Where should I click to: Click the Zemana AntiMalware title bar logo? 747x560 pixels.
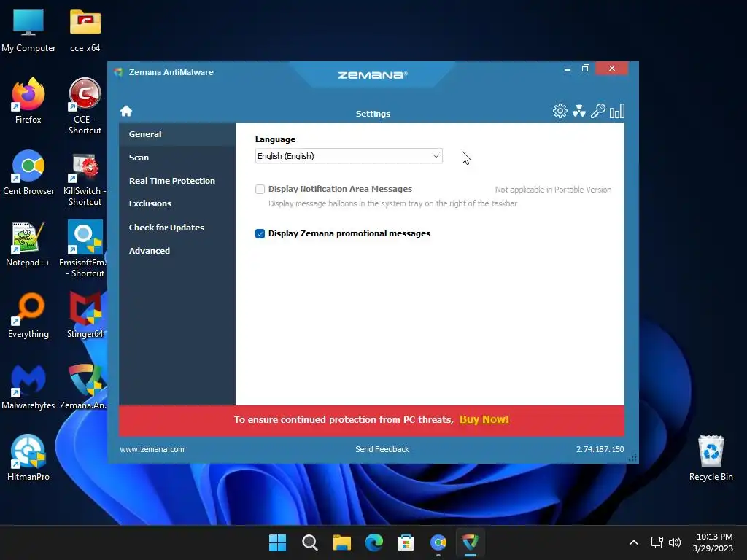[119, 72]
